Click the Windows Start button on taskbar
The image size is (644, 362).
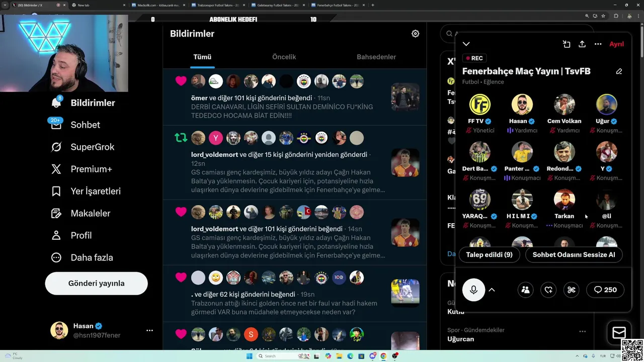click(249, 356)
